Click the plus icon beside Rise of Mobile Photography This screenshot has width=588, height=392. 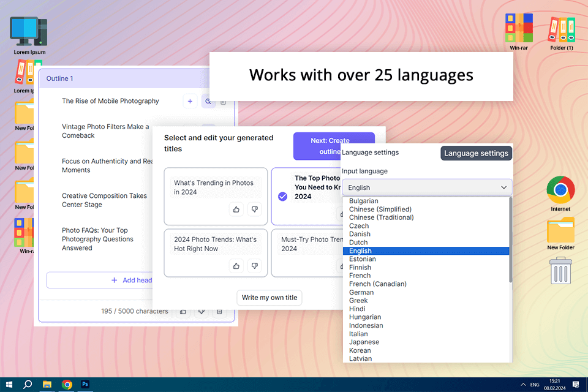click(190, 102)
